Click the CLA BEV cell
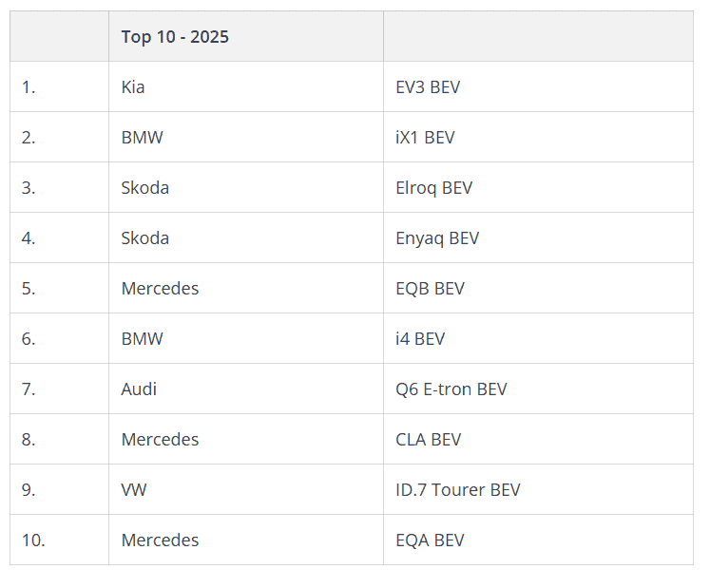Image resolution: width=710 pixels, height=588 pixels. tap(428, 440)
